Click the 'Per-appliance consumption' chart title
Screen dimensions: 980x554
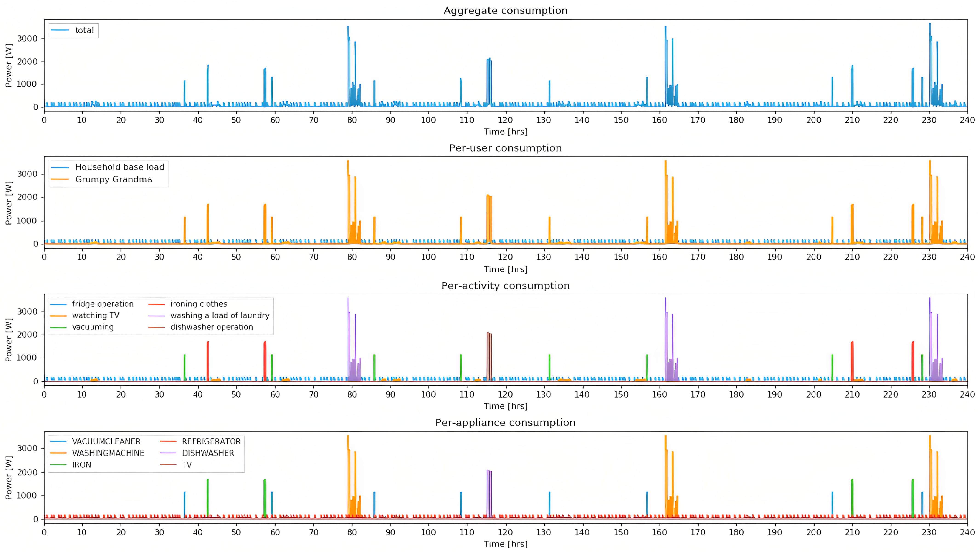(505, 423)
